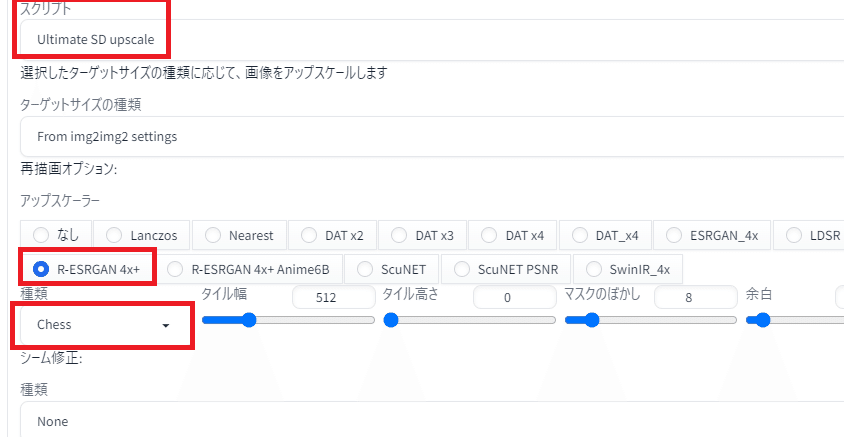
Task: Pick the DAT x4 upscaler
Action: (x=512, y=235)
